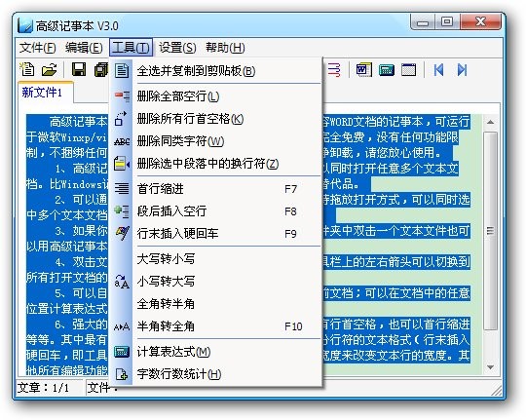Click the aA icon beside 小写转大写
This screenshot has height=420, width=526.
[122, 282]
